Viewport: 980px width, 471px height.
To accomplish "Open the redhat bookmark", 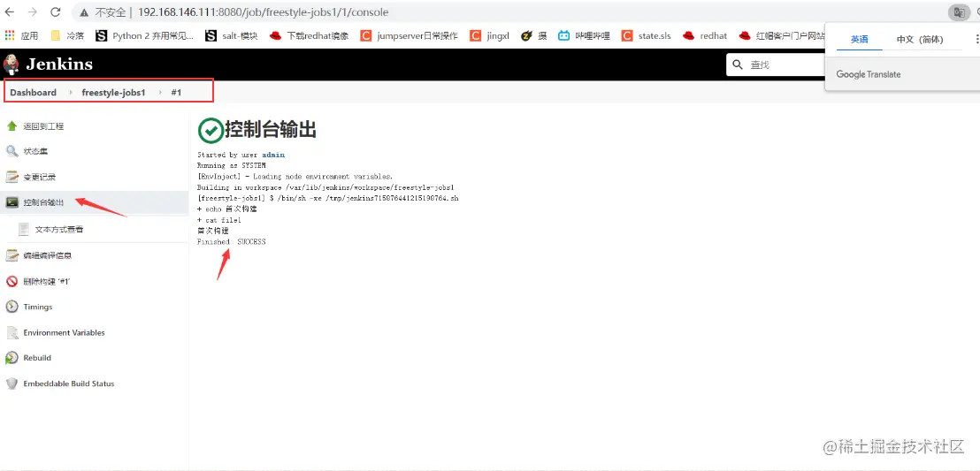I will (704, 35).
